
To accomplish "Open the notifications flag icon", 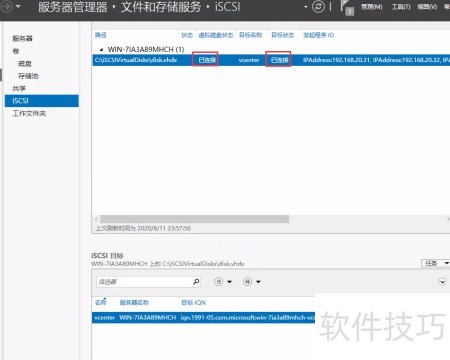I will pyautogui.click(x=347, y=7).
